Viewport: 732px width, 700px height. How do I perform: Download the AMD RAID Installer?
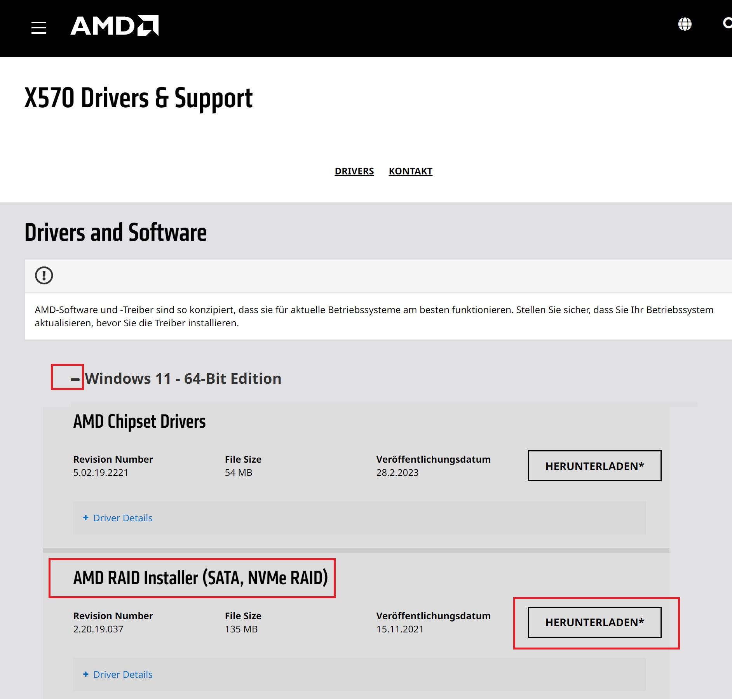click(x=594, y=622)
